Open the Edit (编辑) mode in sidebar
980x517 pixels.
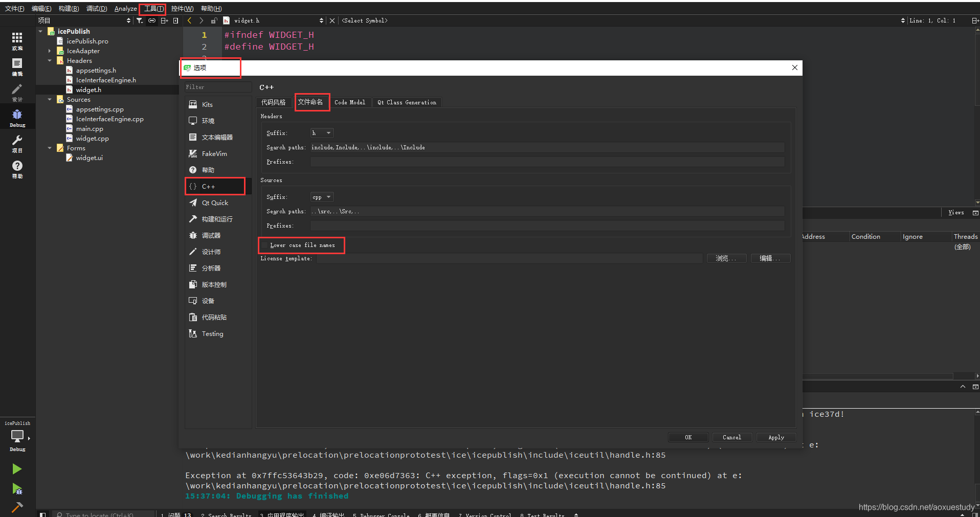(x=17, y=67)
